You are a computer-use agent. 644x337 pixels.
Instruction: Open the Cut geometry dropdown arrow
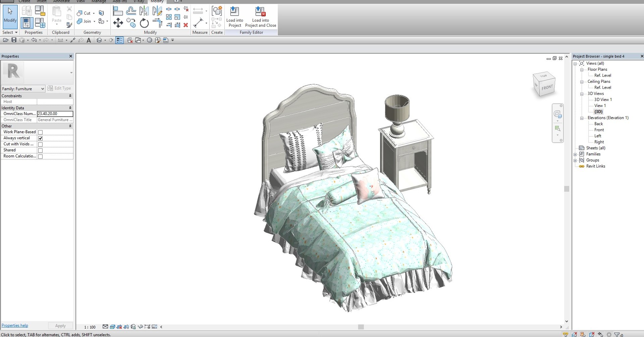click(x=94, y=13)
